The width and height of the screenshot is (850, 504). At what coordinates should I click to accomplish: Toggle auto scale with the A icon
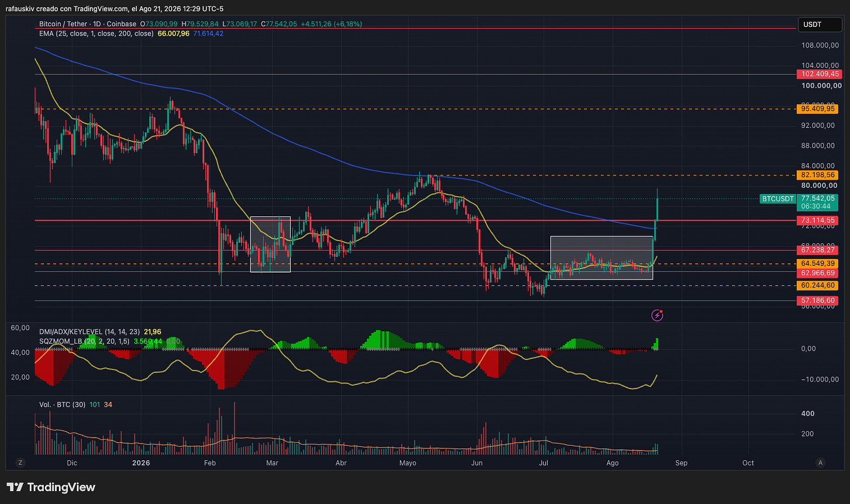[821, 463]
